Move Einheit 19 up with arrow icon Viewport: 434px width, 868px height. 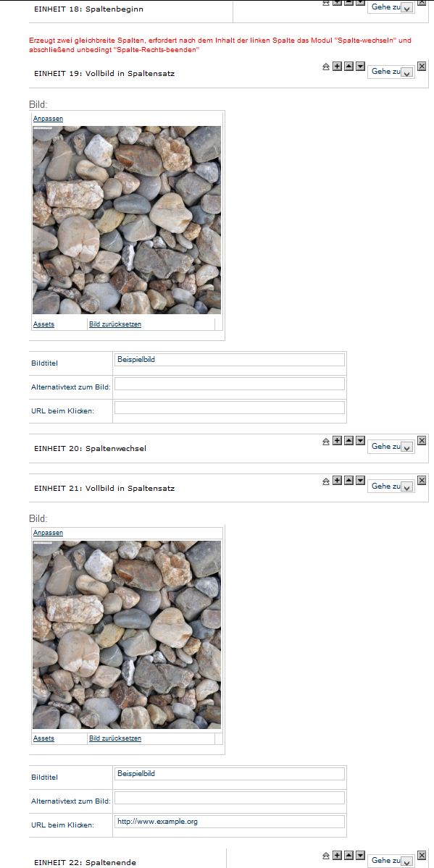click(349, 67)
